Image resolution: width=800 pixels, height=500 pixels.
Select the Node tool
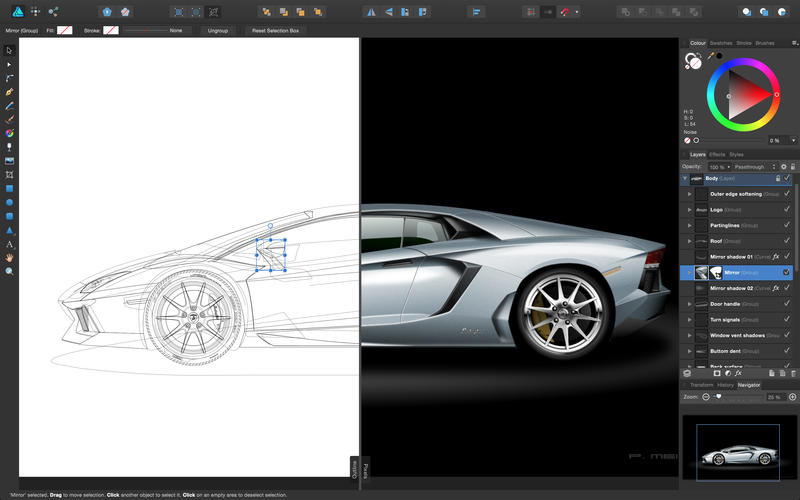click(9, 64)
